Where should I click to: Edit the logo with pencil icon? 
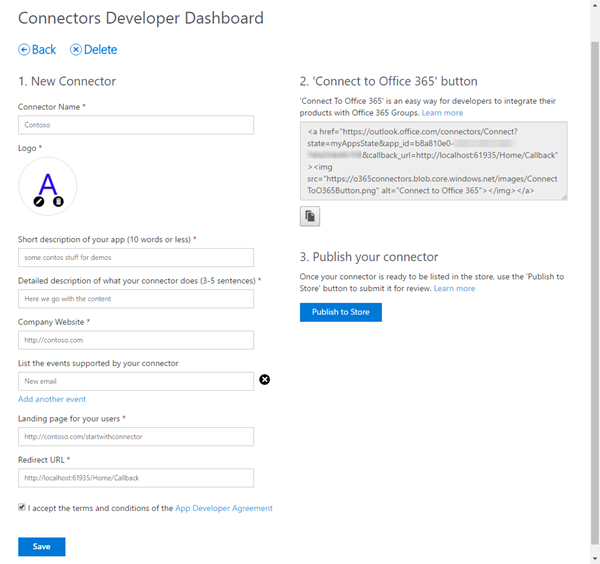tap(39, 202)
